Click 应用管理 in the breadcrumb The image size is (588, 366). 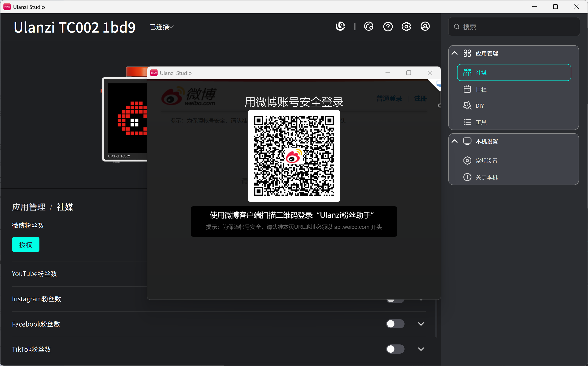[x=29, y=207]
